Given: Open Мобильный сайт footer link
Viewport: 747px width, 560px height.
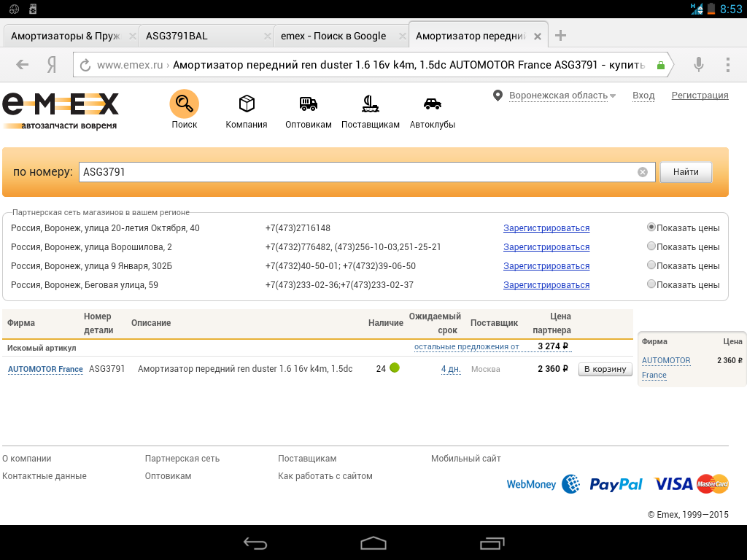Looking at the screenshot, I should click(x=466, y=459).
